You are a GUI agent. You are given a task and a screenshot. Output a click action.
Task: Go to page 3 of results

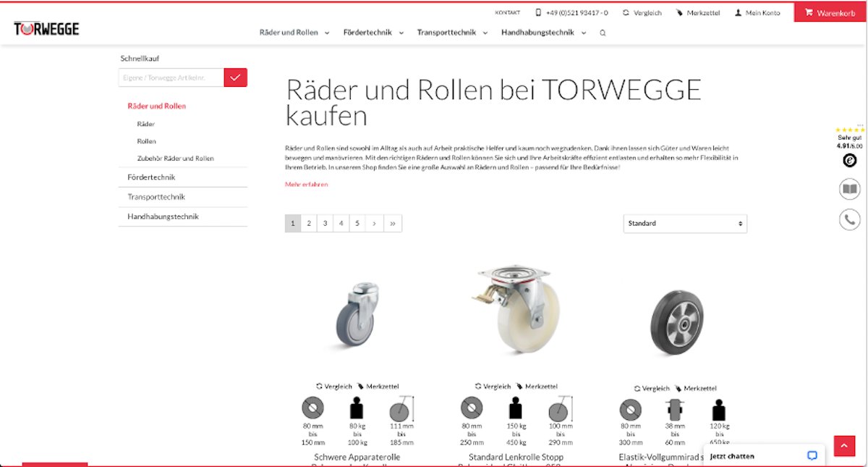coord(325,224)
